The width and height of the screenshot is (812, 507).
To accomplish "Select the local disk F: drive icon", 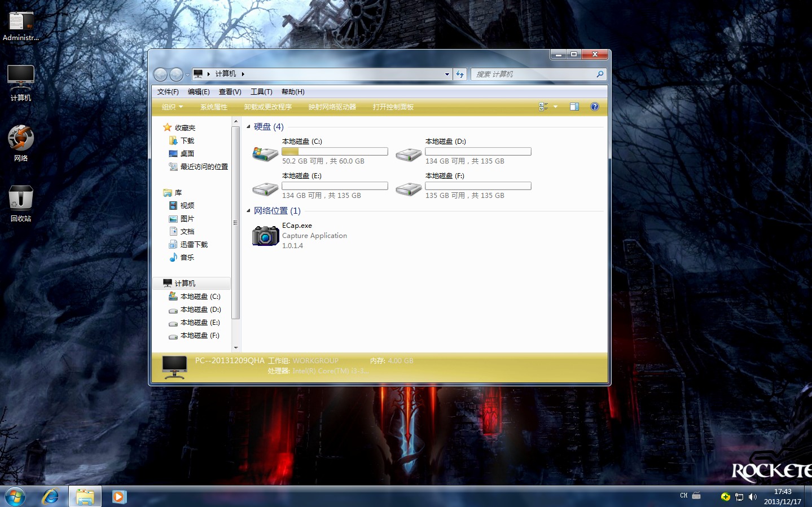I will [409, 188].
